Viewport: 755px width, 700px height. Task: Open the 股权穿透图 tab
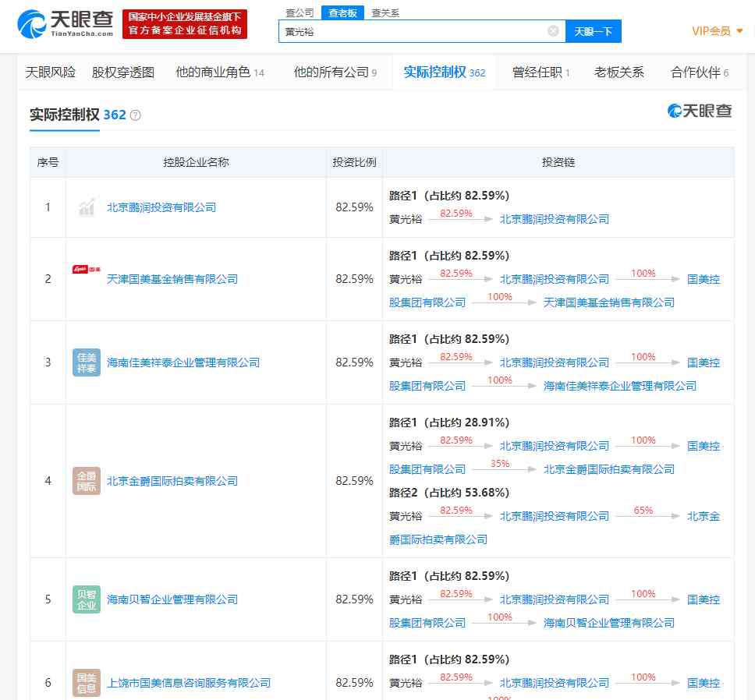coord(122,72)
